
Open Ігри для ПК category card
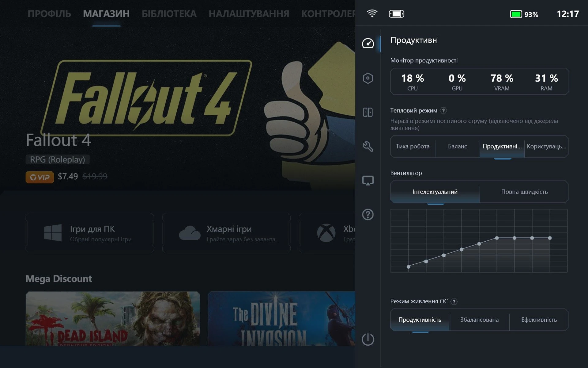90,233
